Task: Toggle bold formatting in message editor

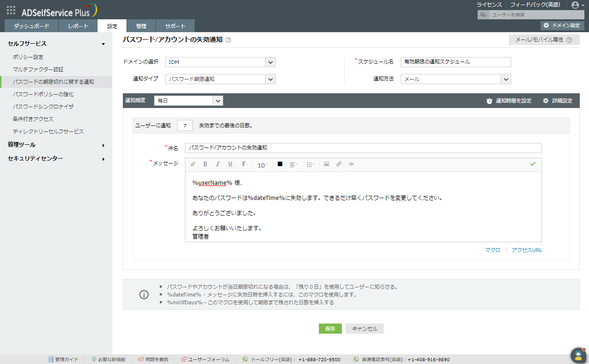Action: pos(205,164)
